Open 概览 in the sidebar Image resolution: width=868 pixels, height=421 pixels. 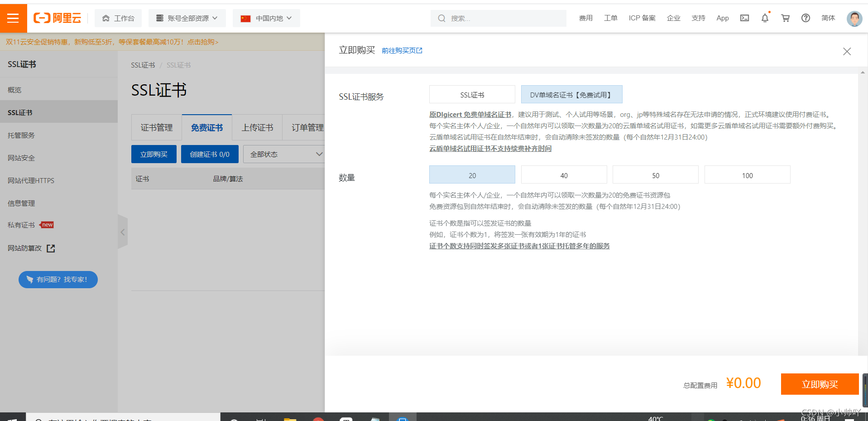[x=59, y=90]
